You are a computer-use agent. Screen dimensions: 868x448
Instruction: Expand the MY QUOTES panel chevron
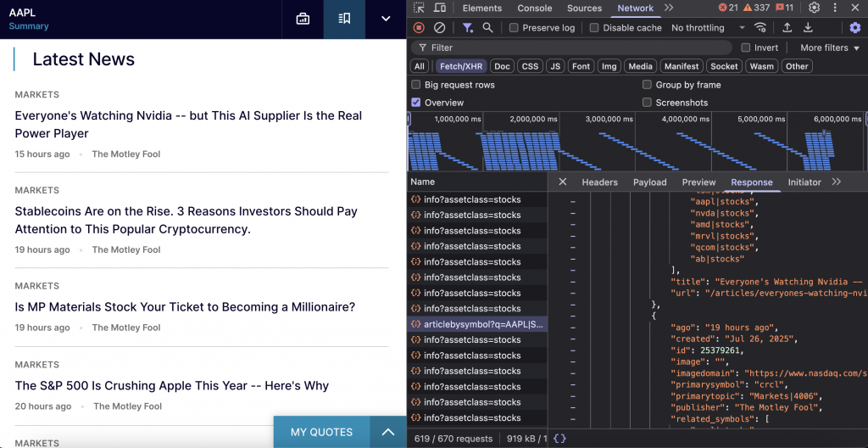tap(388, 432)
